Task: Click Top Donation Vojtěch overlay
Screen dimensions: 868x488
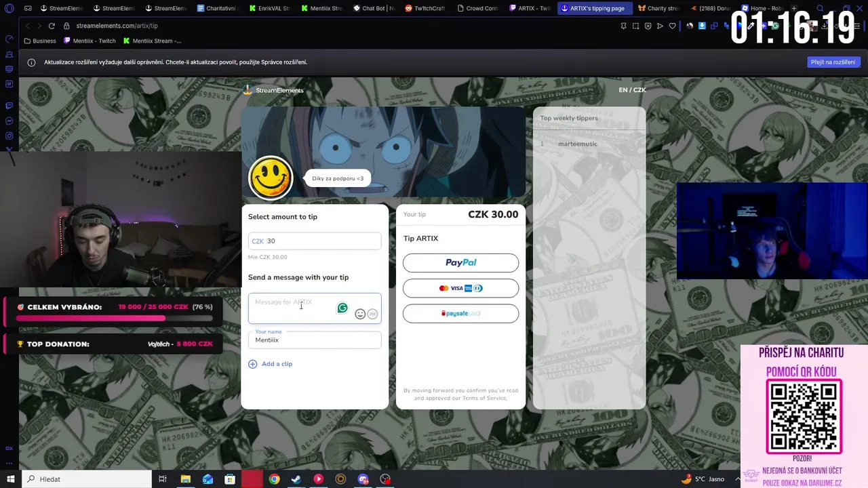Action: coord(114,344)
